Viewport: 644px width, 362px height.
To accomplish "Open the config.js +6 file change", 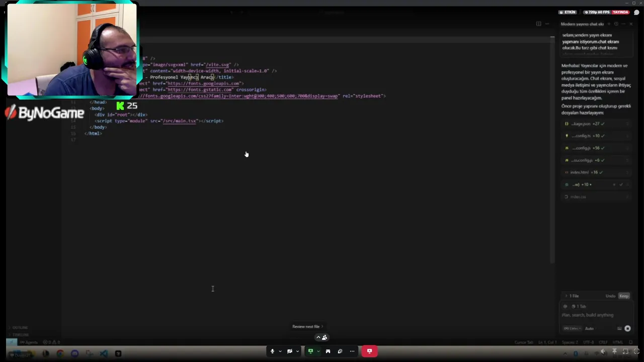I will [597, 160].
